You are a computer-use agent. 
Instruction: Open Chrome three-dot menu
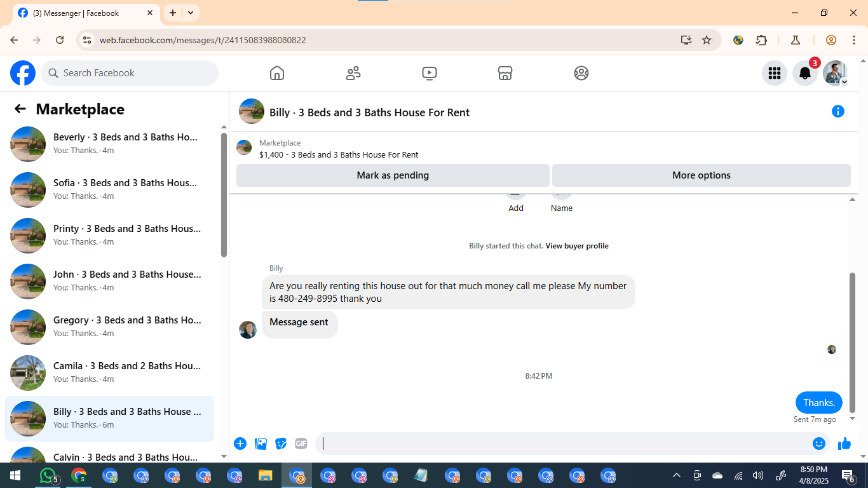853,40
